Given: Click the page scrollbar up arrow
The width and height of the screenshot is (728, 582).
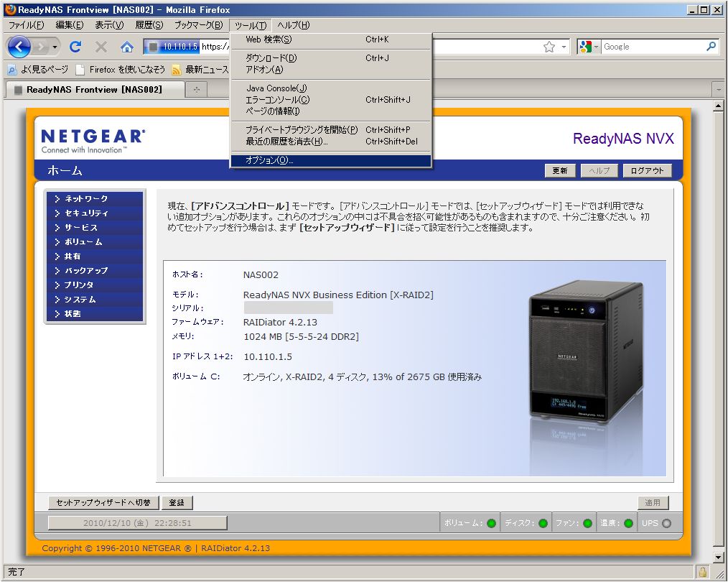Looking at the screenshot, I should [718, 106].
